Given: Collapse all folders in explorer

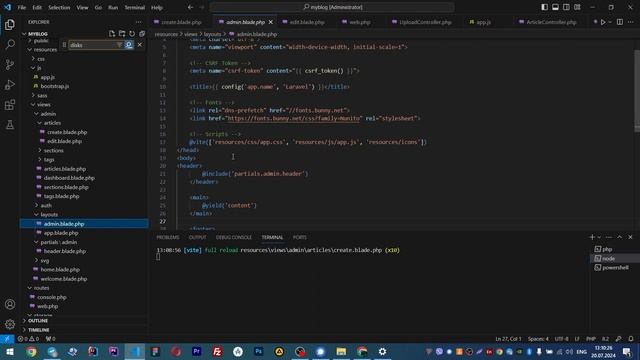Looking at the screenshot, I should (142, 33).
